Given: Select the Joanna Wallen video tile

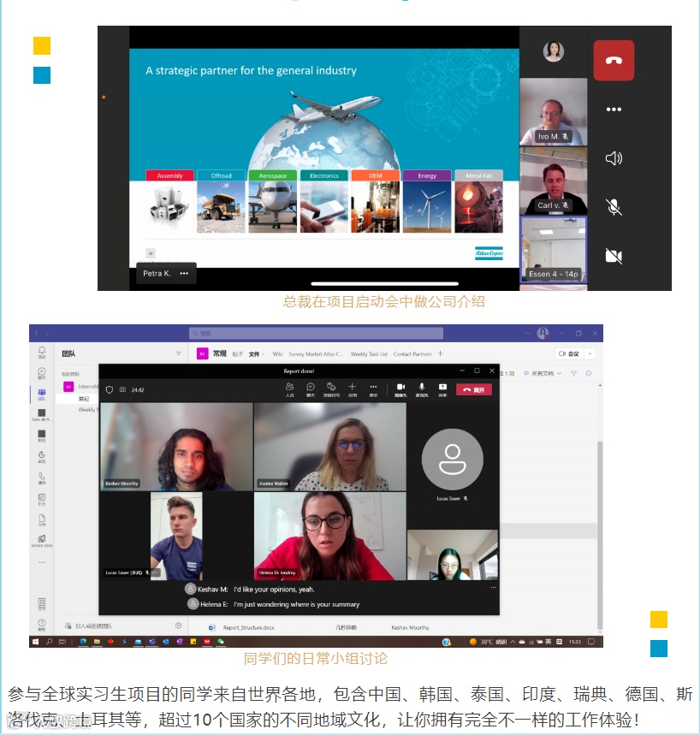Looking at the screenshot, I should click(x=330, y=447).
